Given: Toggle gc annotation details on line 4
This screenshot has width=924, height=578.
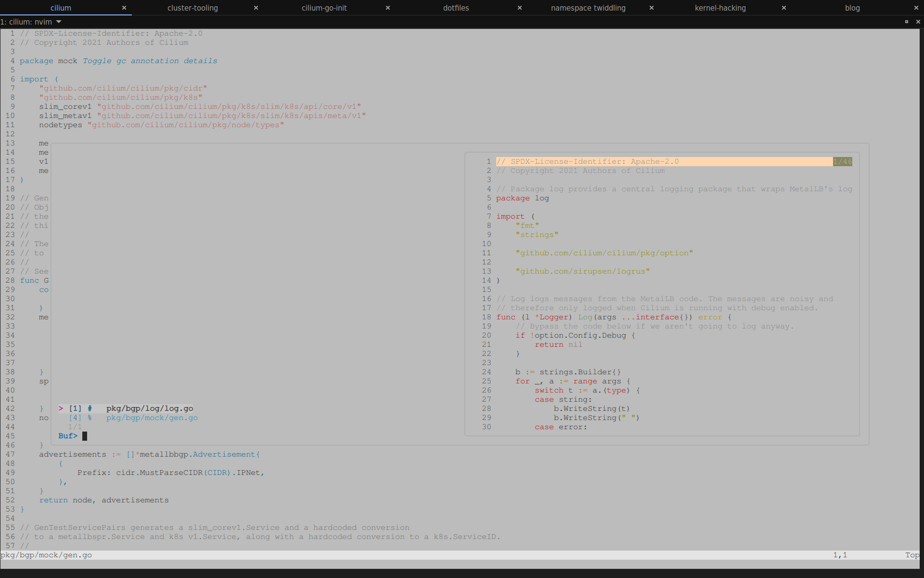Looking at the screenshot, I should [x=150, y=61].
